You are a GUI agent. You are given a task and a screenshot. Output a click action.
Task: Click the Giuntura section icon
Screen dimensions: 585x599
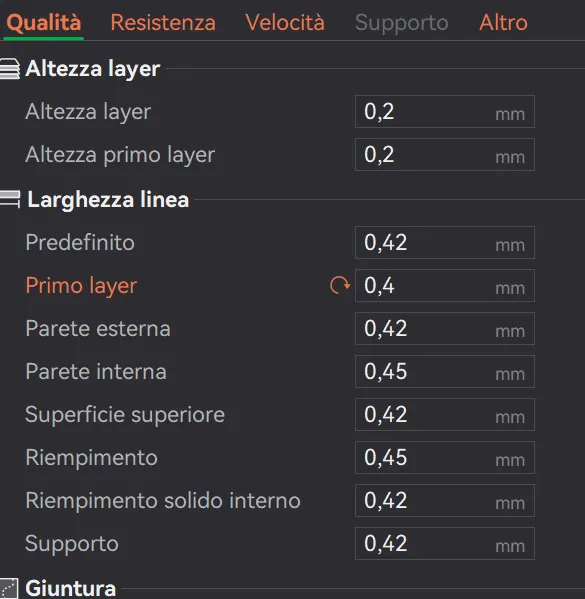[9, 589]
